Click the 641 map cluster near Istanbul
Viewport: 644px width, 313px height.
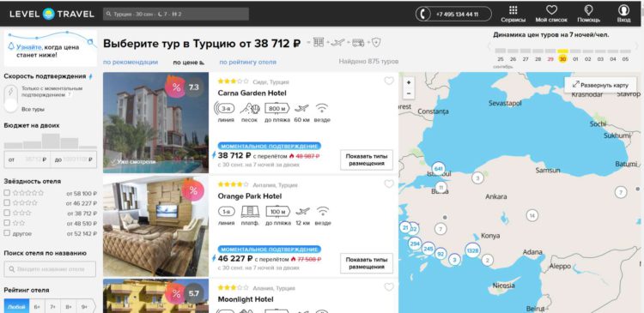[x=438, y=169]
